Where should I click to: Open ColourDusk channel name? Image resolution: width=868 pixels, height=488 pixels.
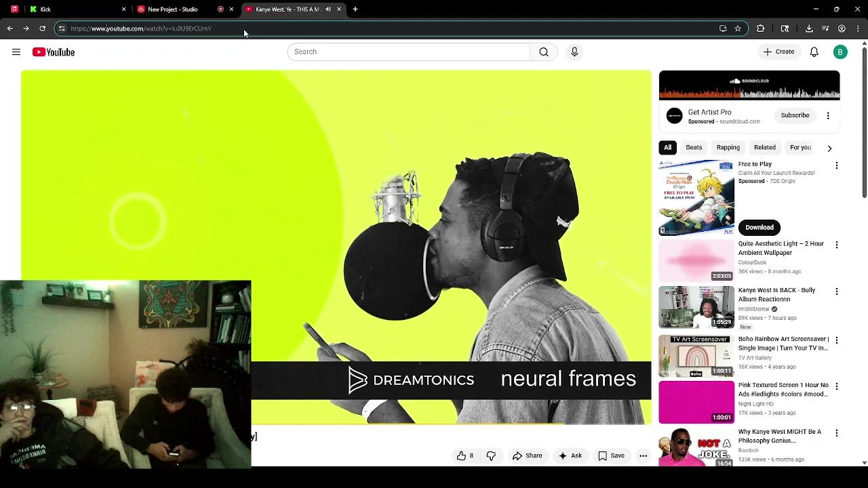[752, 262]
